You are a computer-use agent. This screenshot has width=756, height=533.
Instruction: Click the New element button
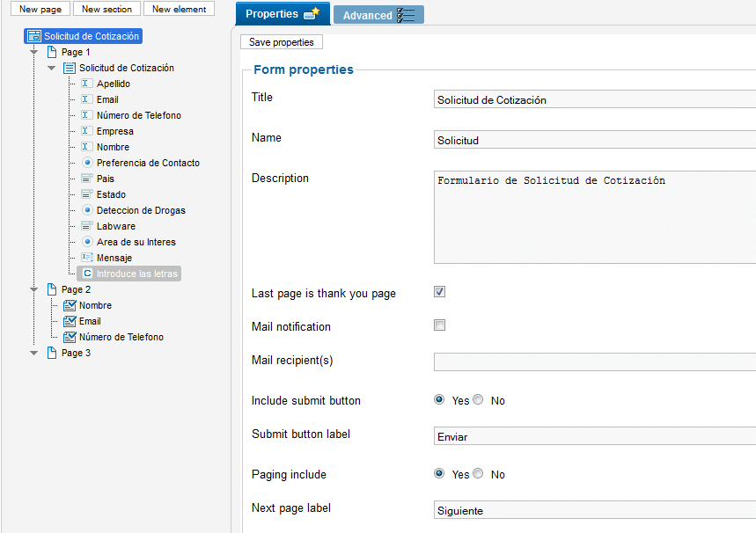[179, 9]
